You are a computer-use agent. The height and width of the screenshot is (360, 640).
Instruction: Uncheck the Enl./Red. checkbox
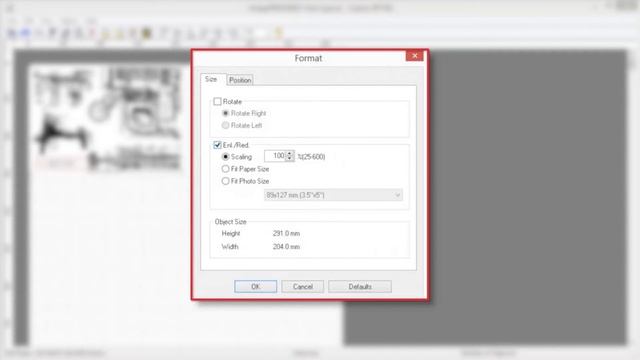pyautogui.click(x=217, y=145)
